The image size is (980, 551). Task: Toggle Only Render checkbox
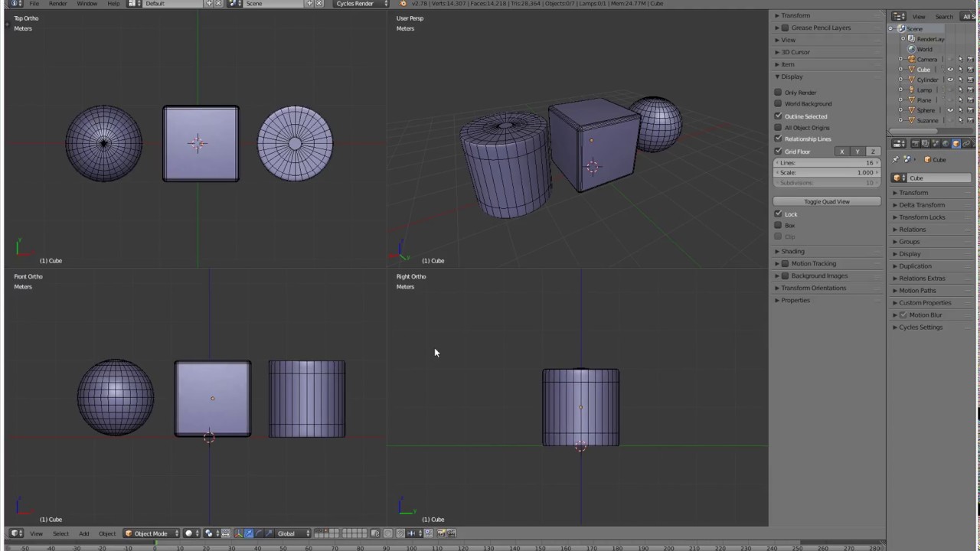778,92
